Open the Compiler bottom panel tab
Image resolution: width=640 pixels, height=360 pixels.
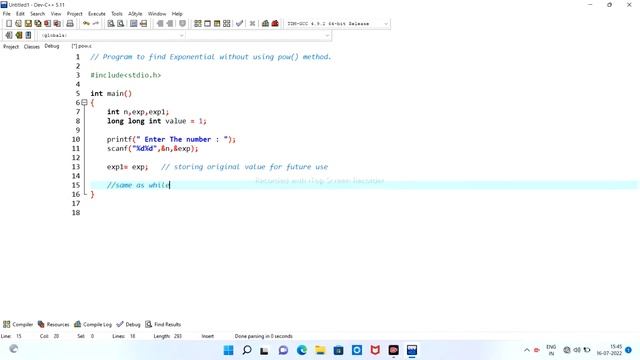coord(18,324)
